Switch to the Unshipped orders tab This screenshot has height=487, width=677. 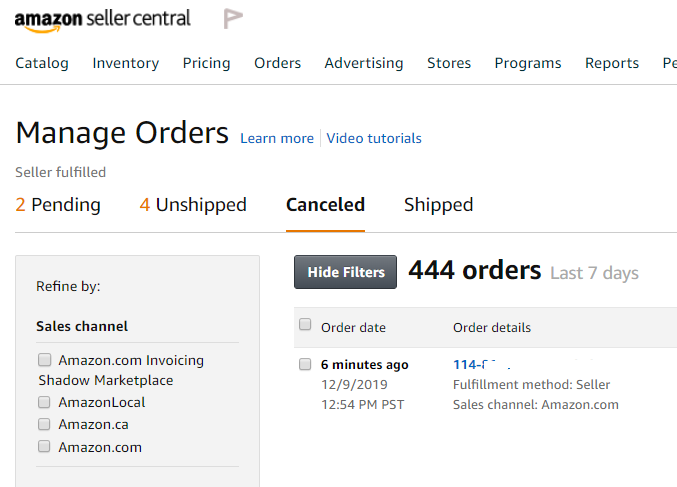point(193,205)
